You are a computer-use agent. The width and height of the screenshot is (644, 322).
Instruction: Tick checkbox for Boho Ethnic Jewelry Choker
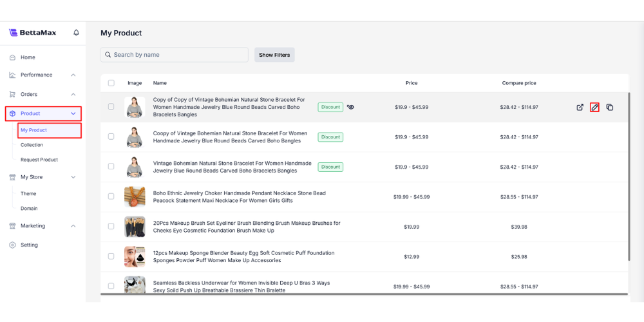(x=111, y=196)
